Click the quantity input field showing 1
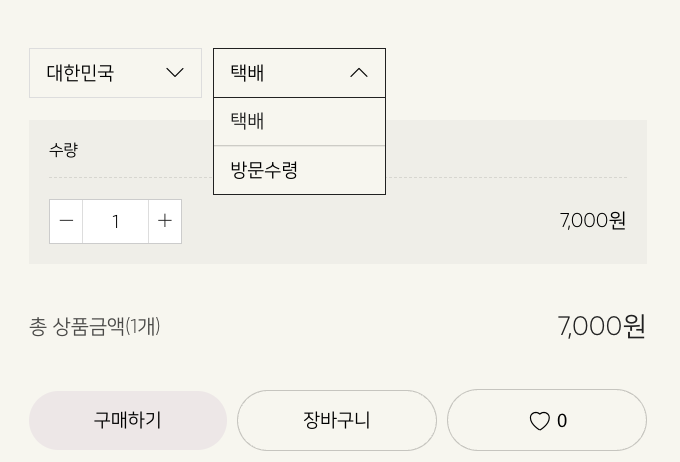Viewport: 680px width, 462px height. [x=115, y=221]
